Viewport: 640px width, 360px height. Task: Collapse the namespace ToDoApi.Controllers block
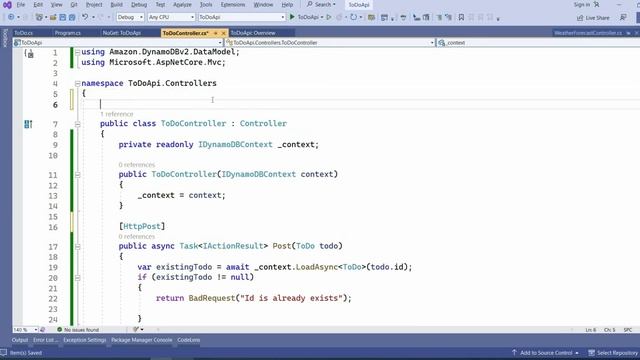[x=77, y=83]
